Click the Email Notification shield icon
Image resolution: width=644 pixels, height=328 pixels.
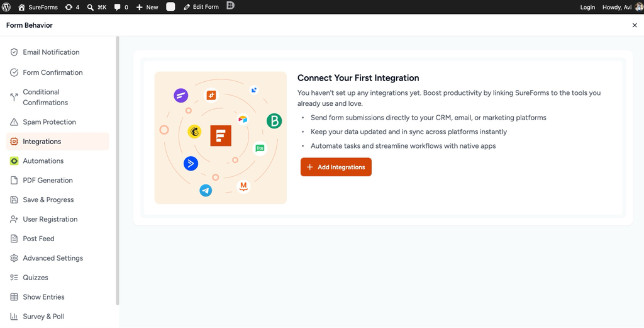tap(14, 52)
